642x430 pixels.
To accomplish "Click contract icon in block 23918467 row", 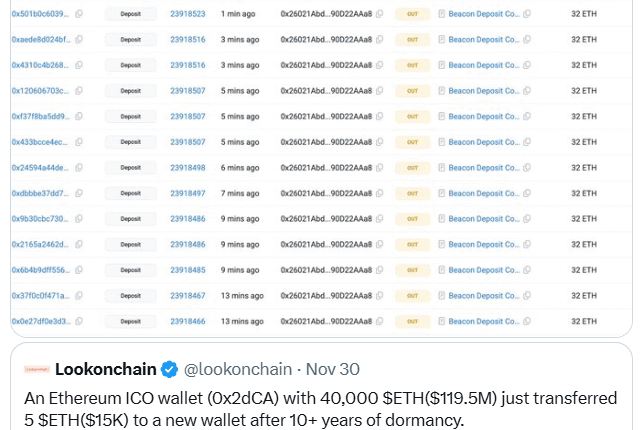I will 442,296.
